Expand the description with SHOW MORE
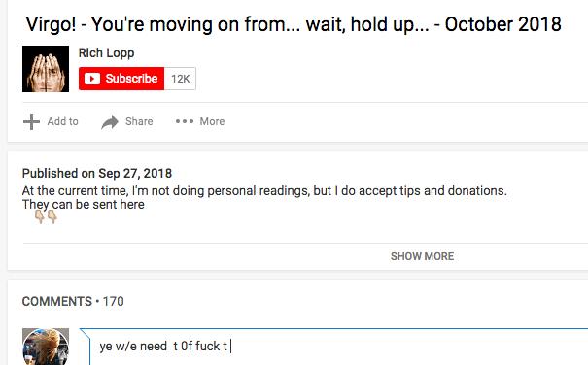The width and height of the screenshot is (588, 365). 422,256
